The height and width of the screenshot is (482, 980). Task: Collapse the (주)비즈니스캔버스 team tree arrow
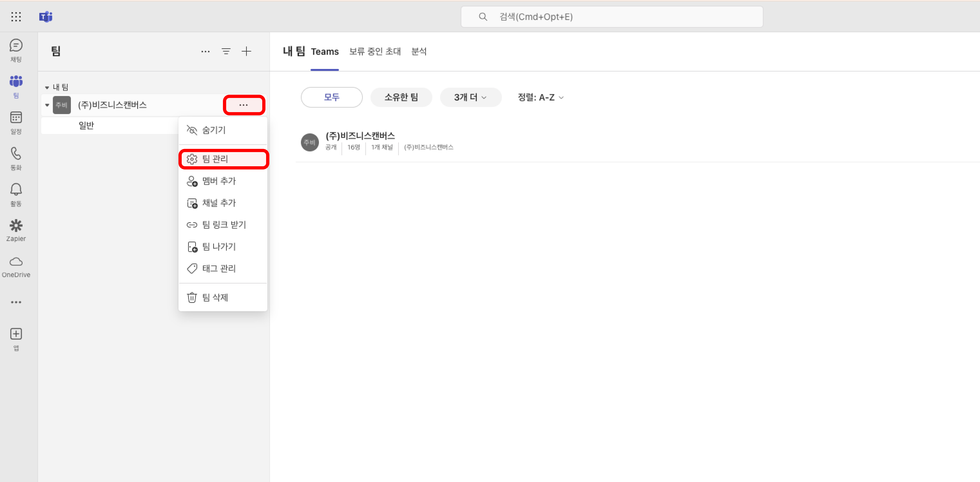tap(47, 105)
